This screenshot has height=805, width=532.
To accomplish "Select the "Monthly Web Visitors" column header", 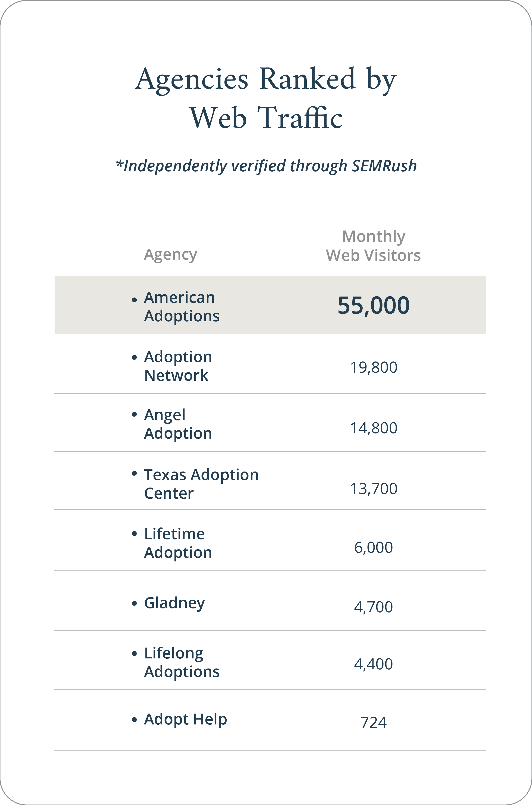I will coord(373,246).
